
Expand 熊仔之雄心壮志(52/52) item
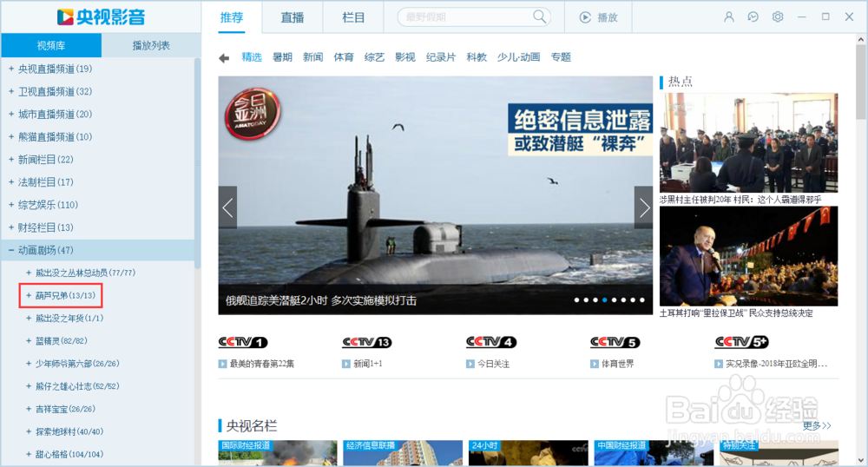tap(29, 386)
